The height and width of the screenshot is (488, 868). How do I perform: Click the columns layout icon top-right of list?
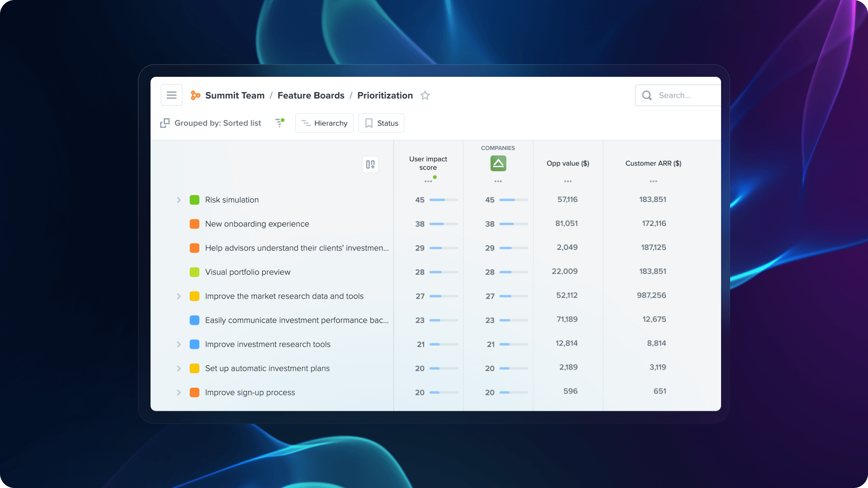point(370,164)
